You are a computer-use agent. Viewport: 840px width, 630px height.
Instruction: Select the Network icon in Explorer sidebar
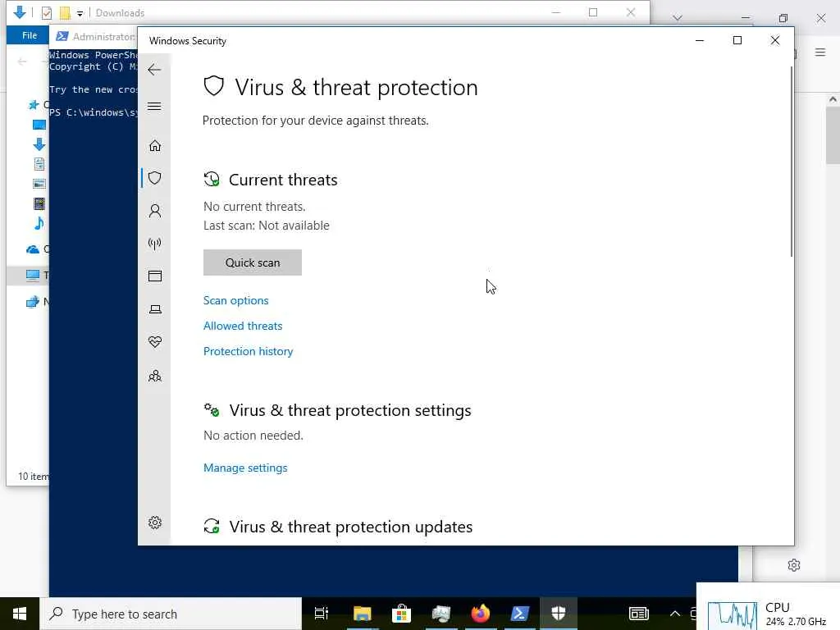pyautogui.click(x=33, y=302)
